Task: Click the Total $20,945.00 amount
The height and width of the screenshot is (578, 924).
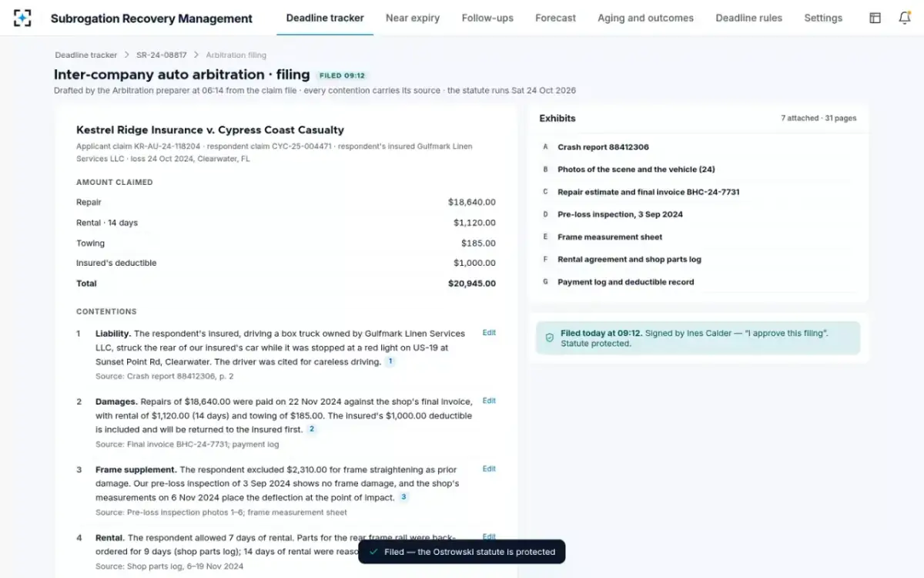Action: tap(472, 284)
